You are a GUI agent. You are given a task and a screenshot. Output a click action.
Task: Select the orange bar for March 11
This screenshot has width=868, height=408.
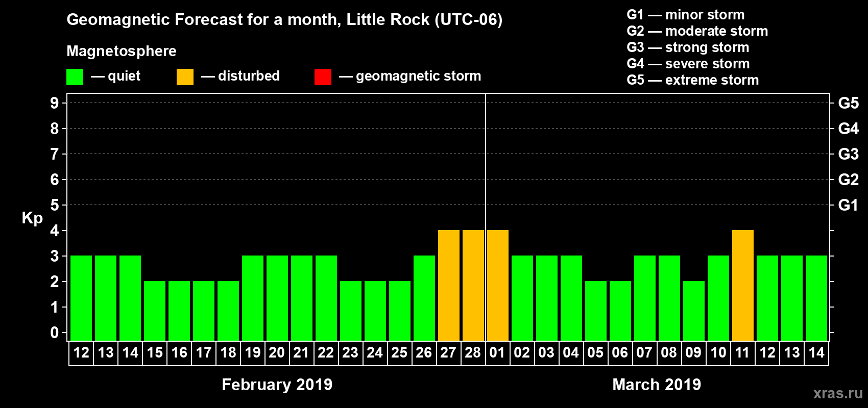(x=743, y=286)
